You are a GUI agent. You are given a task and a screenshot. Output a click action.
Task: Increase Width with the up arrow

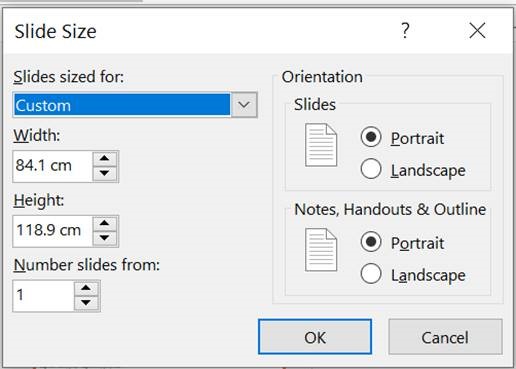105,158
